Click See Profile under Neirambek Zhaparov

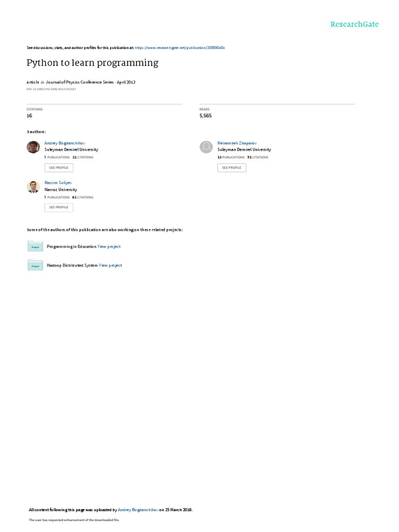[x=232, y=168]
